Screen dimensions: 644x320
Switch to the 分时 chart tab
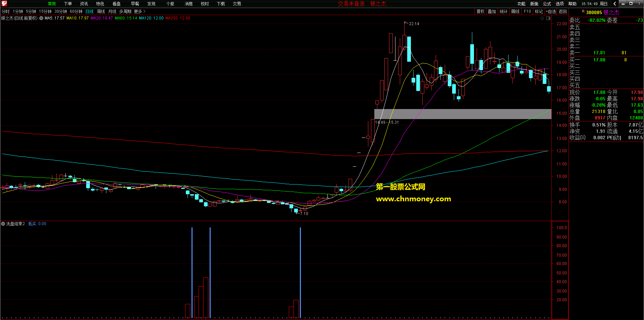(6, 11)
